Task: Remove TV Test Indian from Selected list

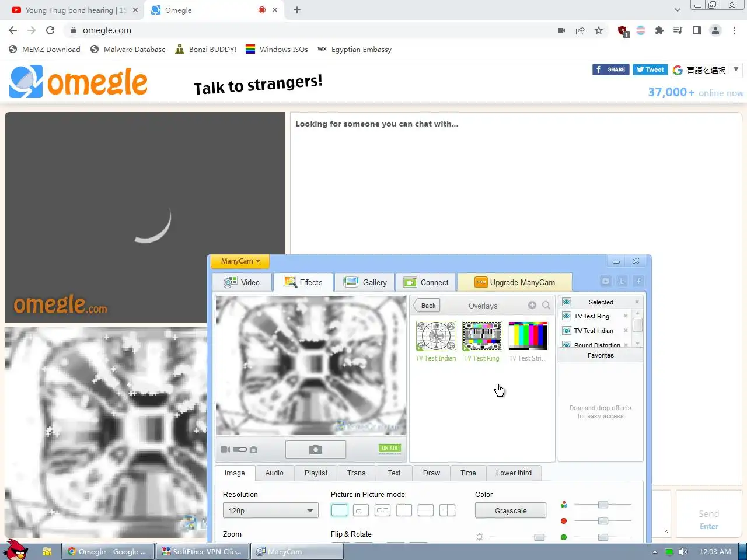Action: click(x=626, y=331)
